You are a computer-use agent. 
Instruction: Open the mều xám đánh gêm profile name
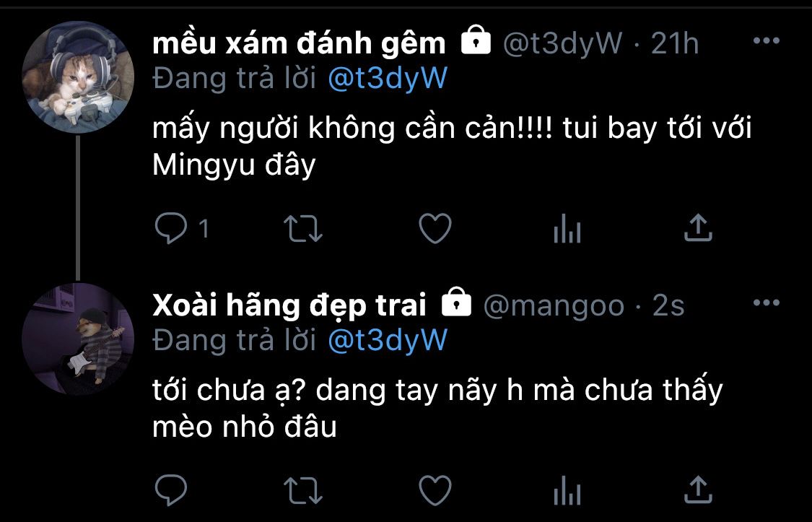[299, 43]
